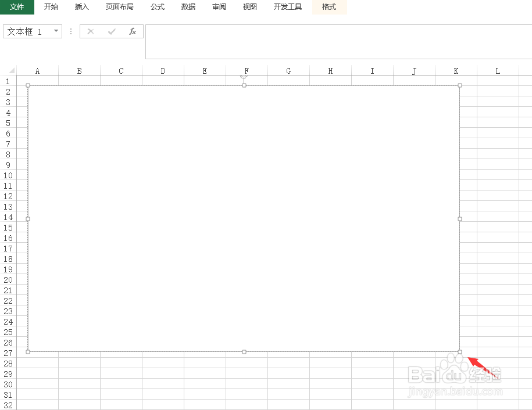The image size is (532, 410).
Task: Select column H header
Action: point(330,70)
